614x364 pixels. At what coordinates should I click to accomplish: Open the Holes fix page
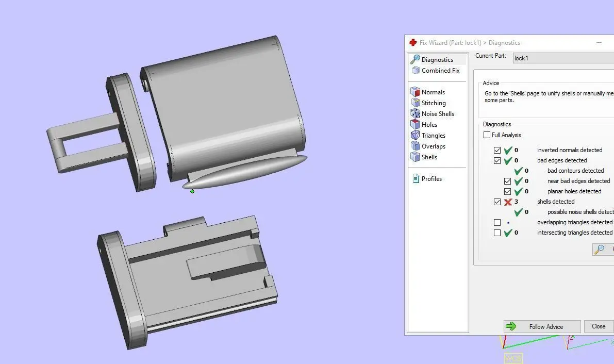429,125
